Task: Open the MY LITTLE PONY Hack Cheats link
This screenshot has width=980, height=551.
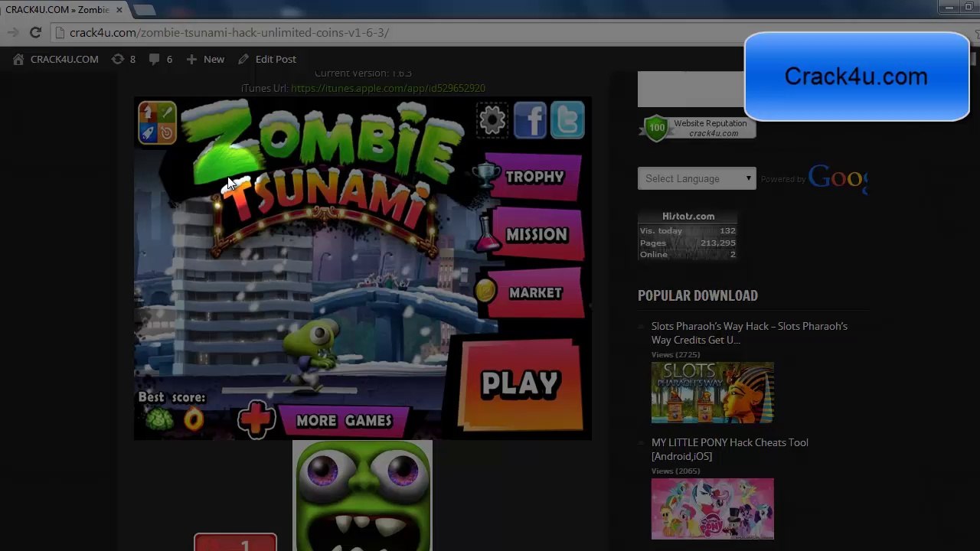Action: pyautogui.click(x=730, y=449)
